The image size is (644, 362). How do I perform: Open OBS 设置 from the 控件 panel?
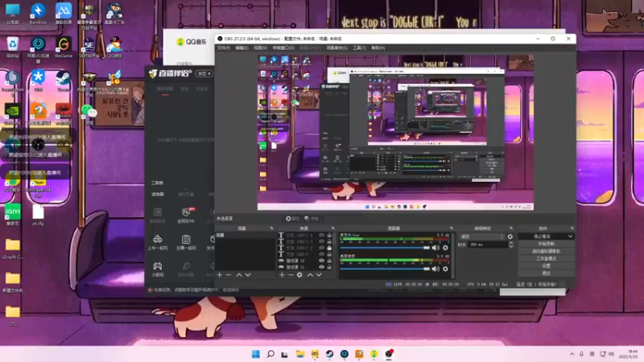[546, 266]
